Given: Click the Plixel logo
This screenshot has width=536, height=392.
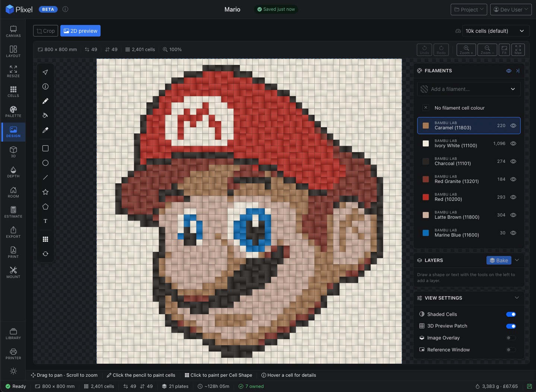Looking at the screenshot, I should (19, 9).
